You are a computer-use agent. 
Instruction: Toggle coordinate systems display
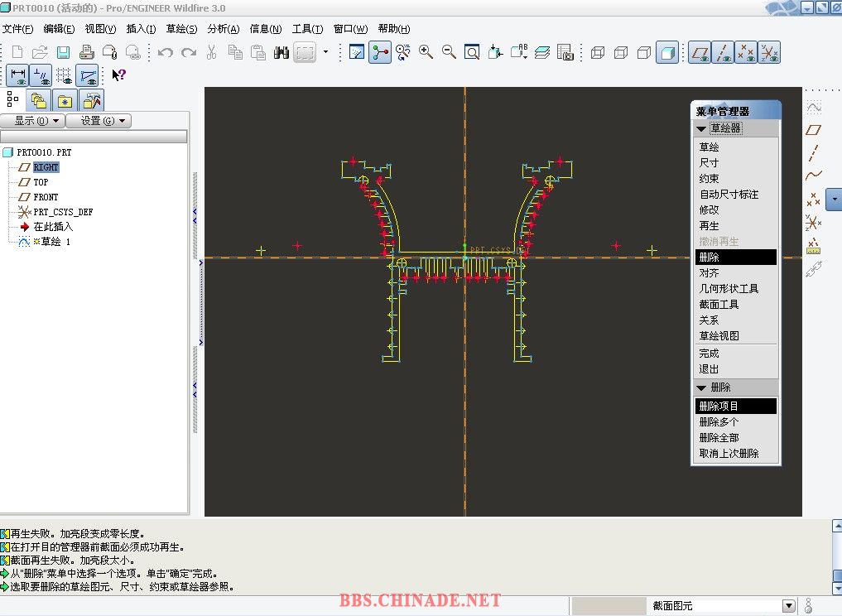[x=769, y=52]
